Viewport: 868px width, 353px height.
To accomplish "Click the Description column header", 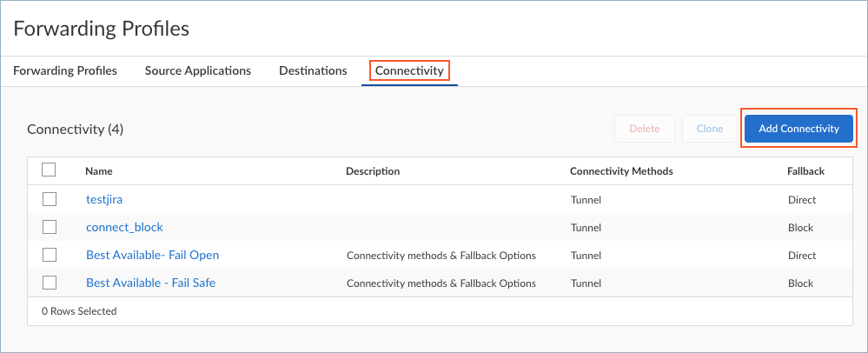I will tap(373, 171).
